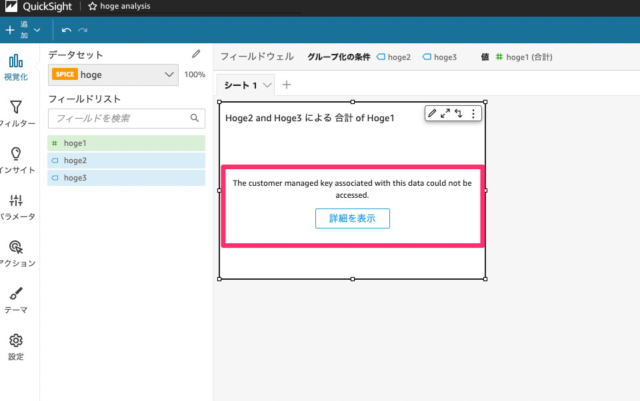The height and width of the screenshot is (401, 640).
Task: Click the 詳細を表示 button
Action: pyautogui.click(x=352, y=218)
